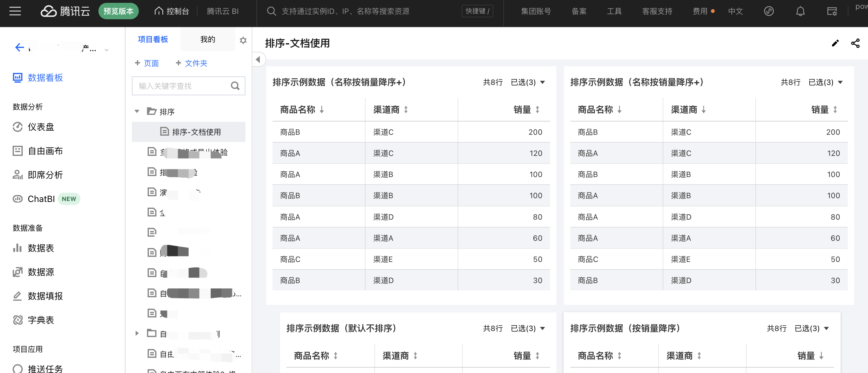The image size is (868, 373).
Task: Open 仪表盘 in the left sidebar
Action: coord(40,127)
